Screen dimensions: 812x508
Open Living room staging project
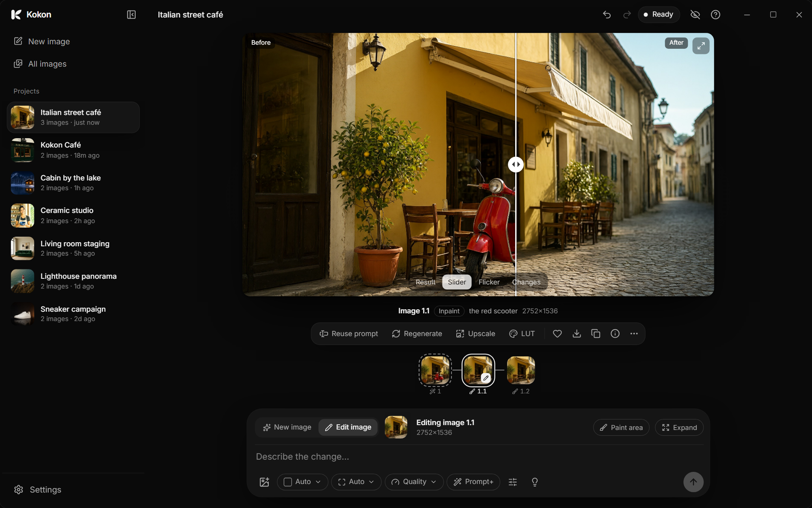tap(73, 248)
